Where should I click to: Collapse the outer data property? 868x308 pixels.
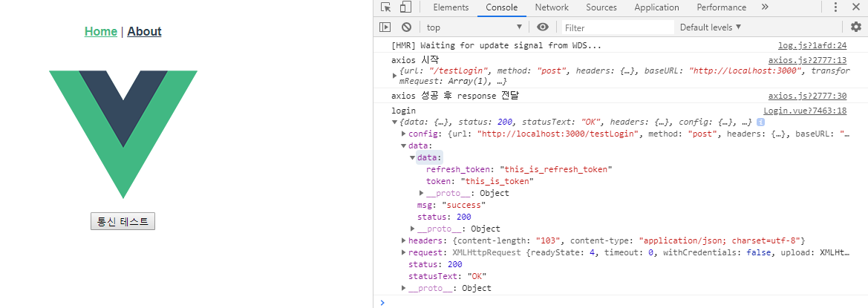pos(403,146)
